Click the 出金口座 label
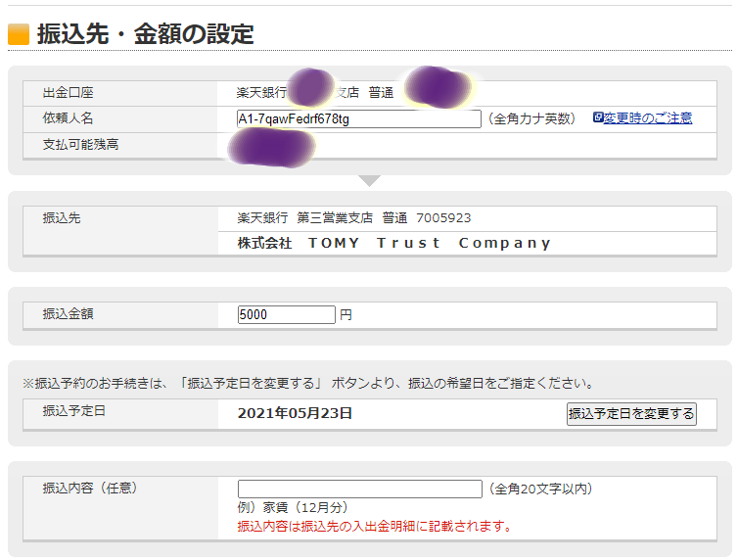Viewport: 738px width, 560px height. [68, 92]
